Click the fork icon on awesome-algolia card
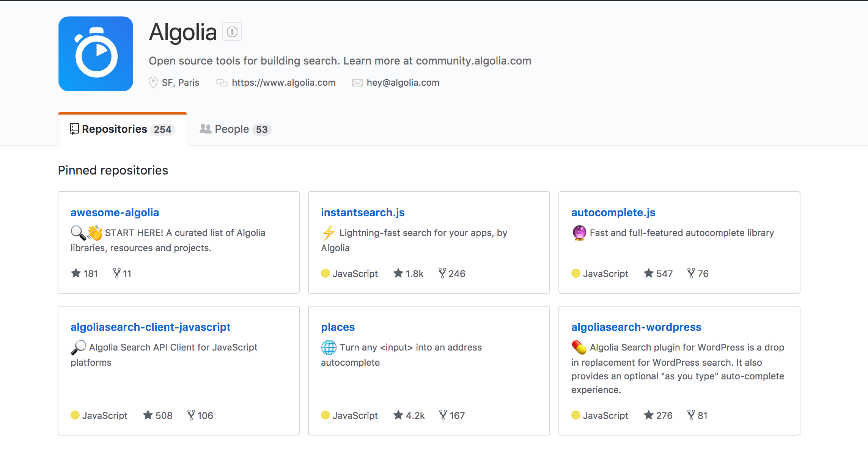The height and width of the screenshot is (456, 868). point(116,273)
